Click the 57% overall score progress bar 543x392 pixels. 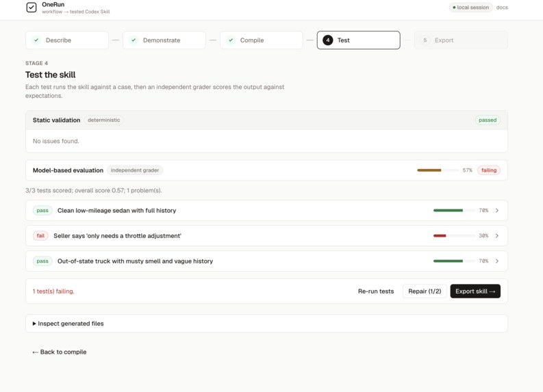[x=438, y=170]
